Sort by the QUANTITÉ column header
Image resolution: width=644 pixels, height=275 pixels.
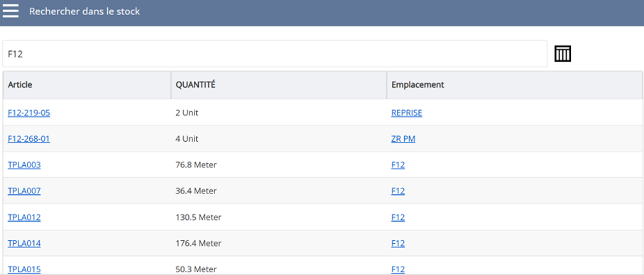pyautogui.click(x=279, y=85)
